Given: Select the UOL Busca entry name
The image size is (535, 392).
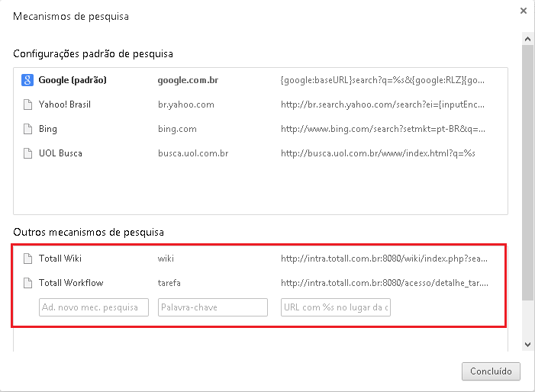Looking at the screenshot, I should (x=60, y=153).
